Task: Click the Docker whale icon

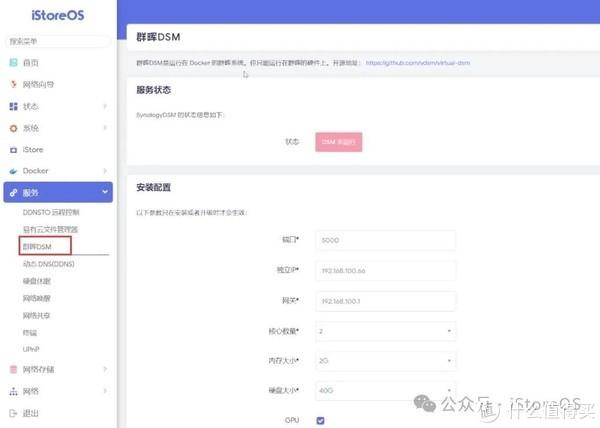Action: 13,171
